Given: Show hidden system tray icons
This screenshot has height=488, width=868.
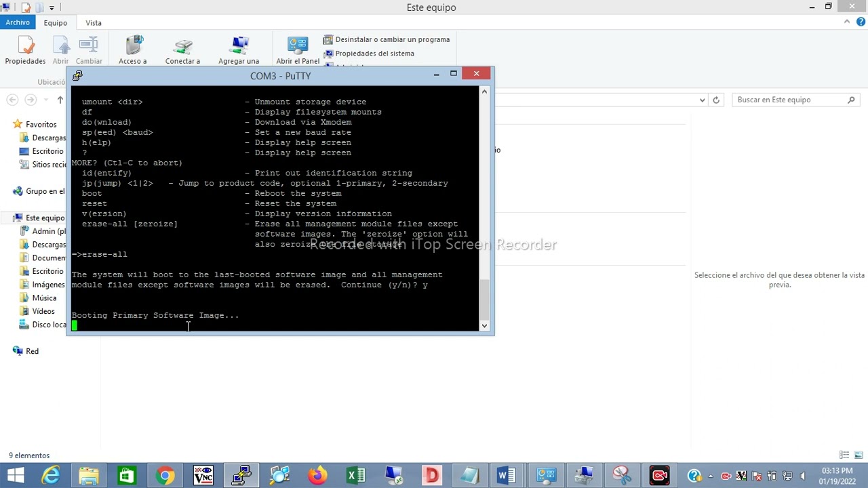Looking at the screenshot, I should [712, 476].
